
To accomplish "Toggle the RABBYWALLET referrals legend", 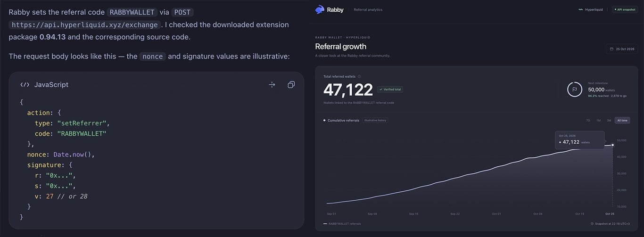I will (342, 224).
